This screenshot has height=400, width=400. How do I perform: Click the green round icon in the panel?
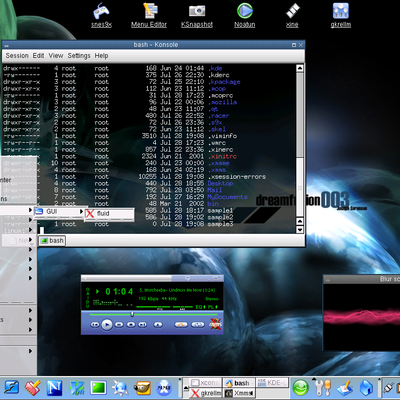coord(300,388)
